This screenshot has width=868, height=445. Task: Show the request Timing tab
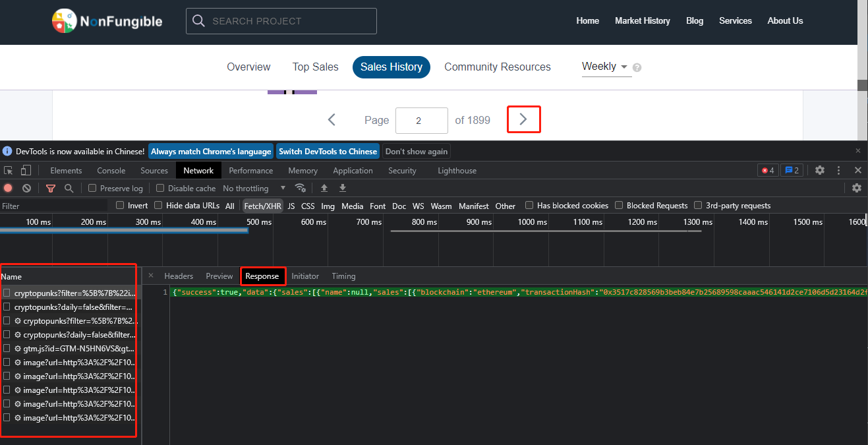tap(343, 276)
